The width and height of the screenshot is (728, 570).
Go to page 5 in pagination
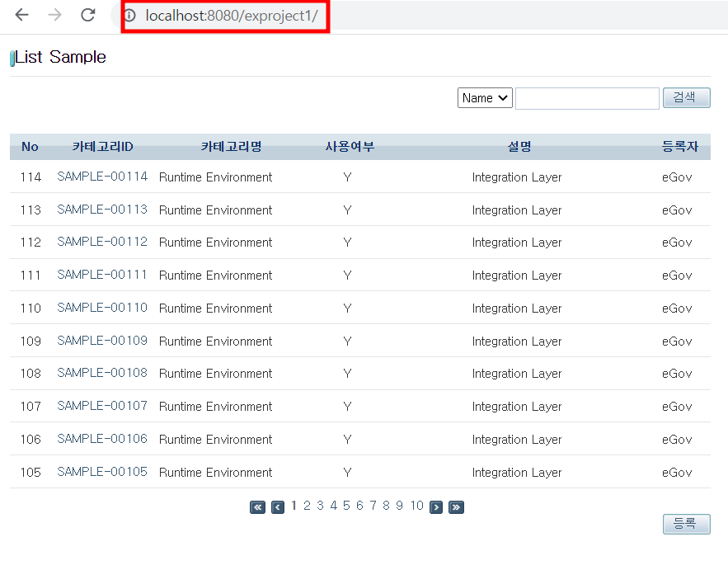[x=346, y=506]
